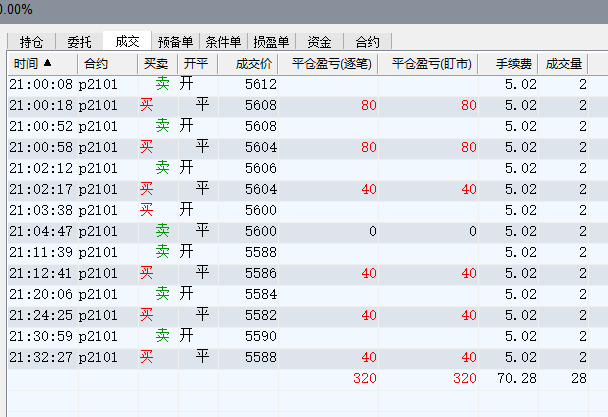
Task: Click the sort arrow in 时间 header
Action: (x=47, y=62)
